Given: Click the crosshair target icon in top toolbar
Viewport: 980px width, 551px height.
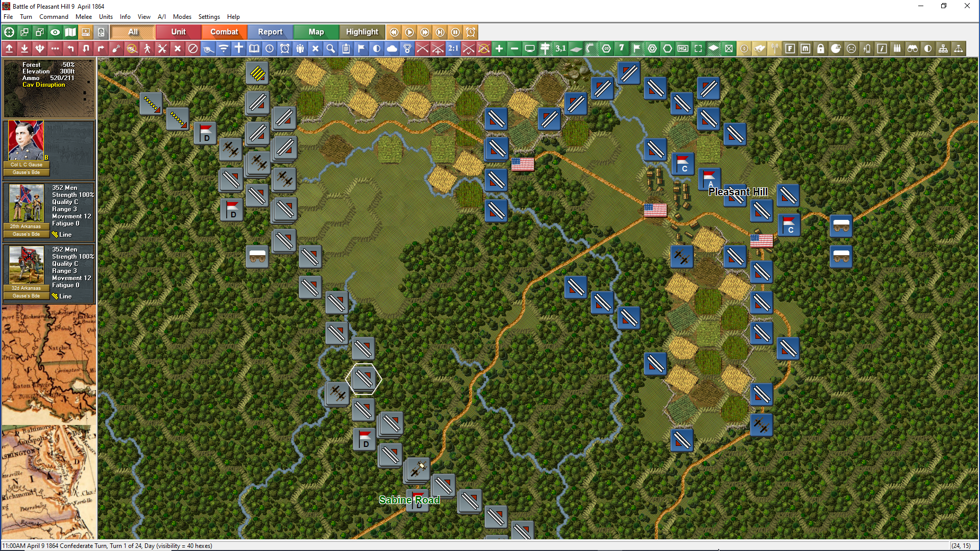Looking at the screenshot, I should (x=9, y=32).
